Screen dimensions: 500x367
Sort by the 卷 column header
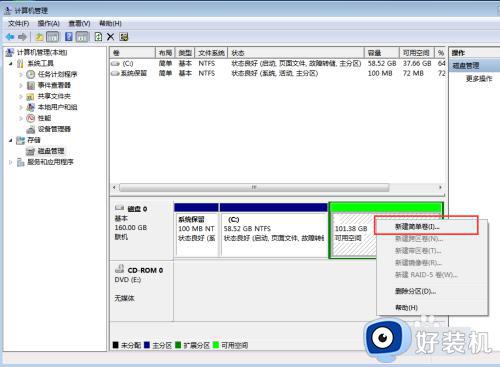(132, 53)
